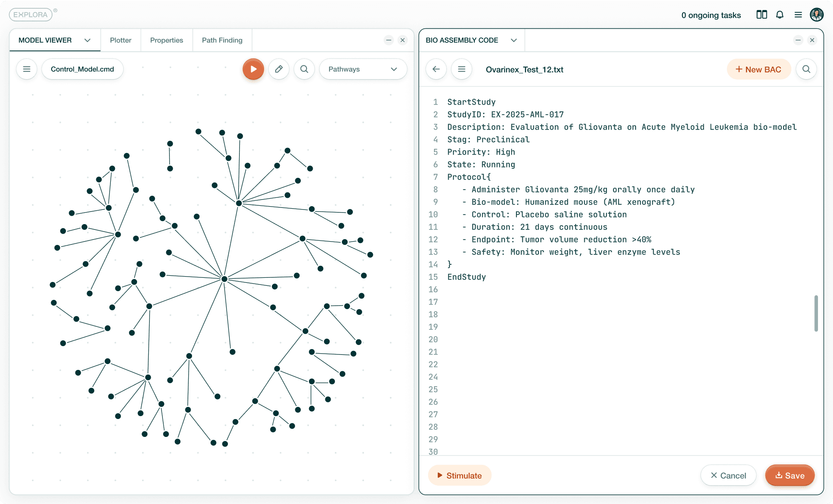Screen dimensions: 833x504
Task: Switch to the Plotter tab
Action: [120, 40]
